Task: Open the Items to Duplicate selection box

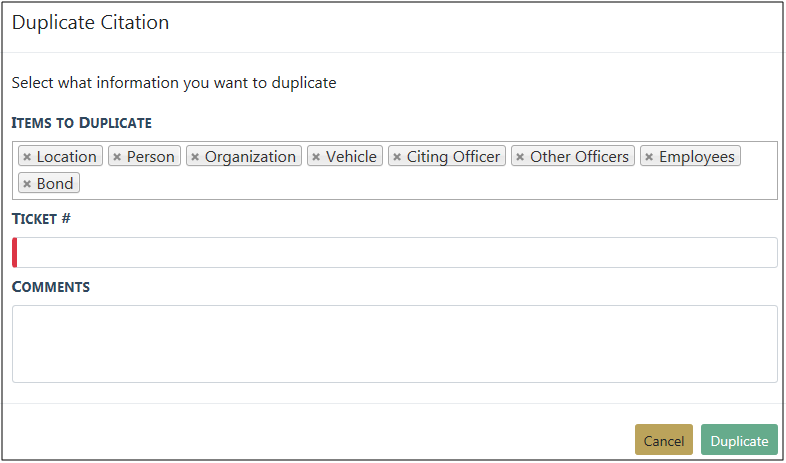Action: coord(420,184)
